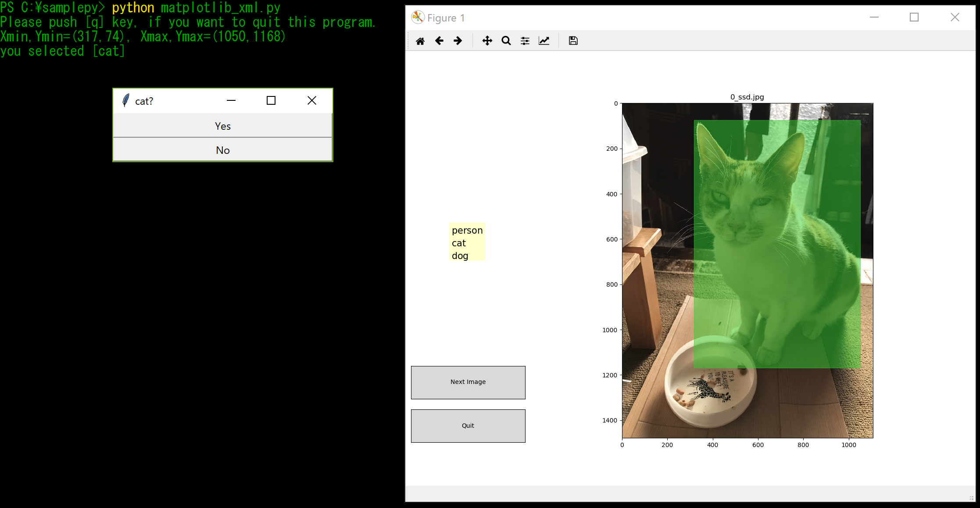
Task: Go forward to next view arrow
Action: [458, 41]
